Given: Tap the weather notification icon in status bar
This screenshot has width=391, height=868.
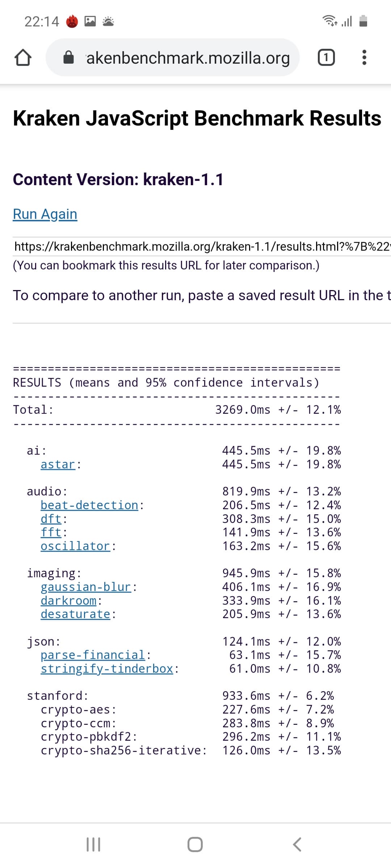Looking at the screenshot, I should (x=108, y=22).
